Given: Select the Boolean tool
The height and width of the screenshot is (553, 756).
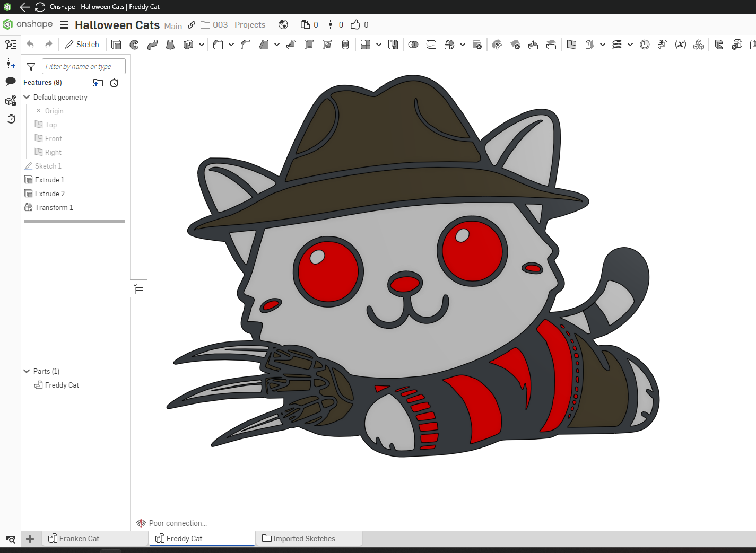Looking at the screenshot, I should pos(413,45).
